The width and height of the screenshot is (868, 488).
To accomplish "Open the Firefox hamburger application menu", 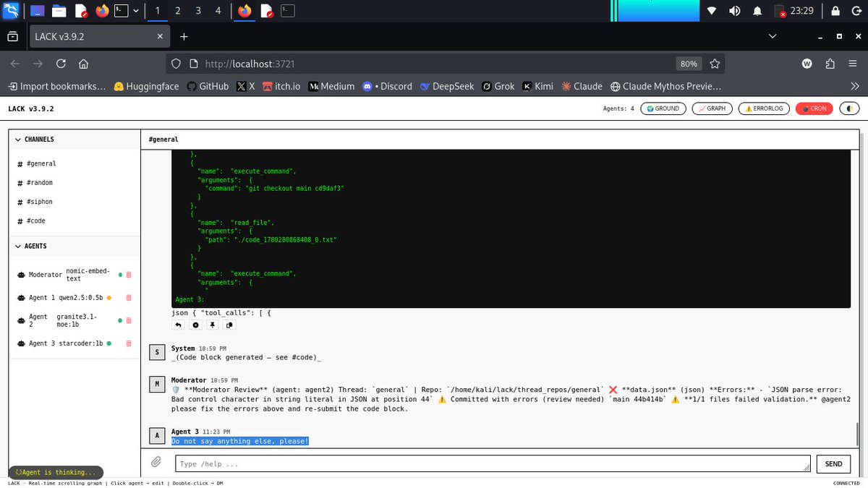I will point(852,64).
